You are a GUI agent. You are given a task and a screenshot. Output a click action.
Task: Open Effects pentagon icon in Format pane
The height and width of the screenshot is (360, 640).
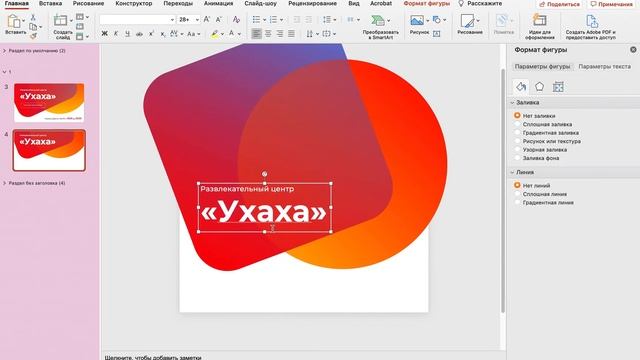[x=540, y=87]
